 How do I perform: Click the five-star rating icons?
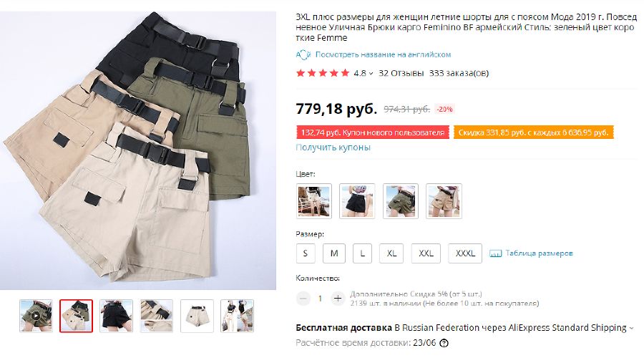click(323, 73)
